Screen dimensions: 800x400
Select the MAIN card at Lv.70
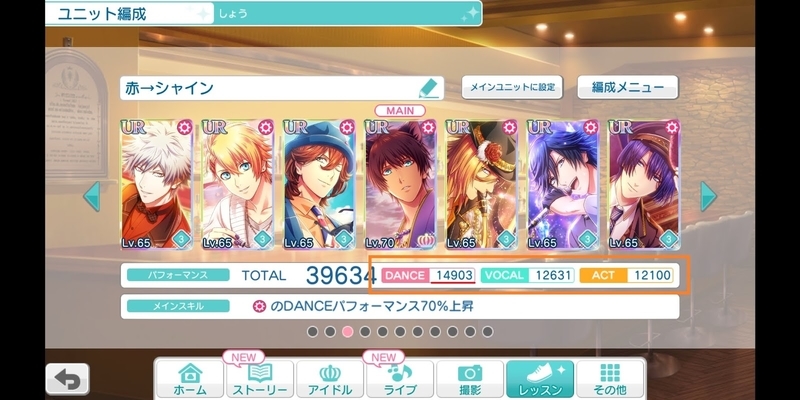click(x=401, y=184)
